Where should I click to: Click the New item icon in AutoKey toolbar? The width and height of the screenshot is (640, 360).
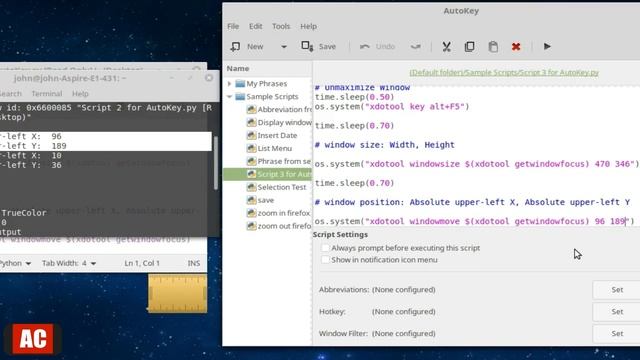point(236,47)
